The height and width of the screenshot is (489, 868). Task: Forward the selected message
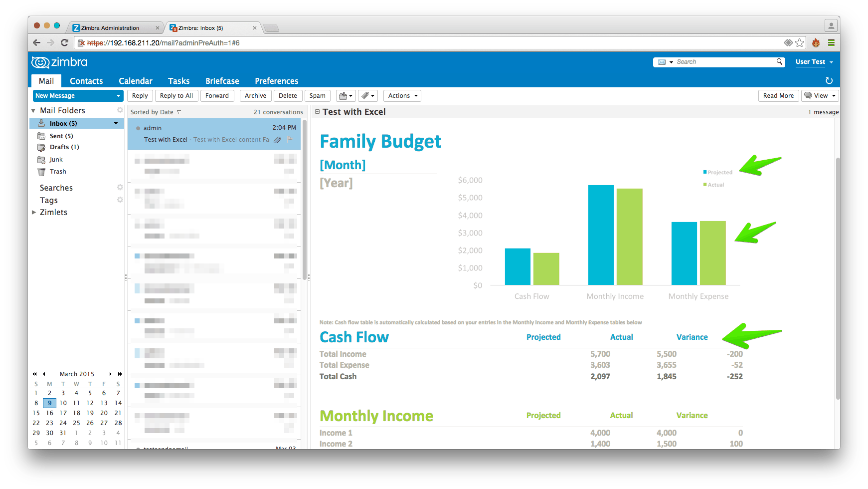point(217,96)
